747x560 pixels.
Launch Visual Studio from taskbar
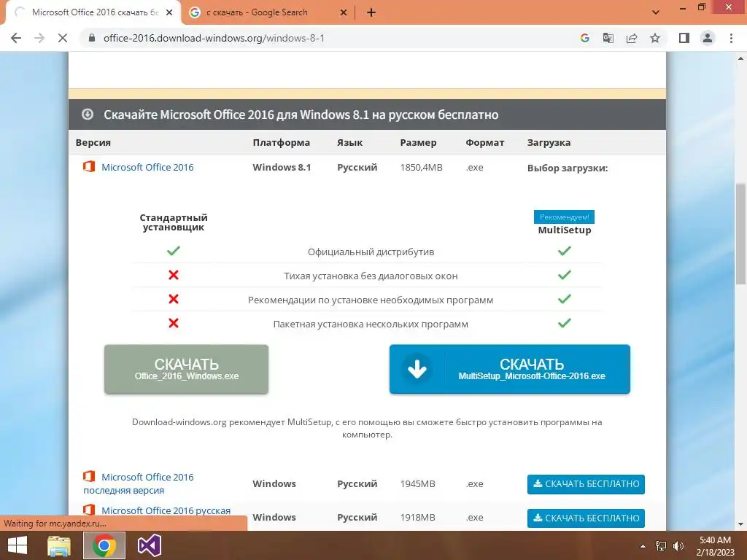click(149, 545)
